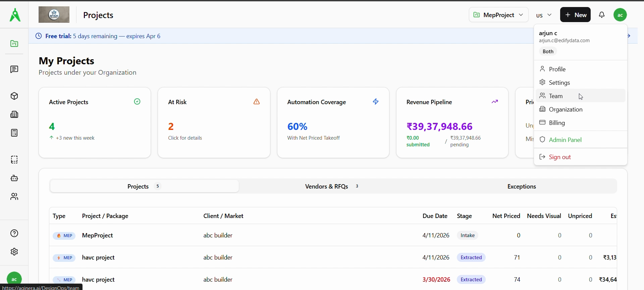Click the 3D cube sidebar icon
Screen dimensions: 644x290
pos(14,96)
